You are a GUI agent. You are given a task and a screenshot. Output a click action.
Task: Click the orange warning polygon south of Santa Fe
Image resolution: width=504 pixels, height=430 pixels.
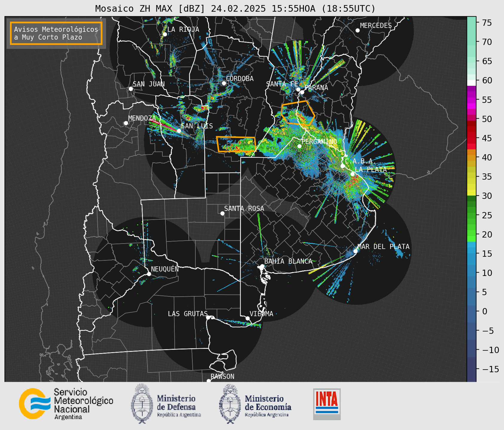click(298, 113)
